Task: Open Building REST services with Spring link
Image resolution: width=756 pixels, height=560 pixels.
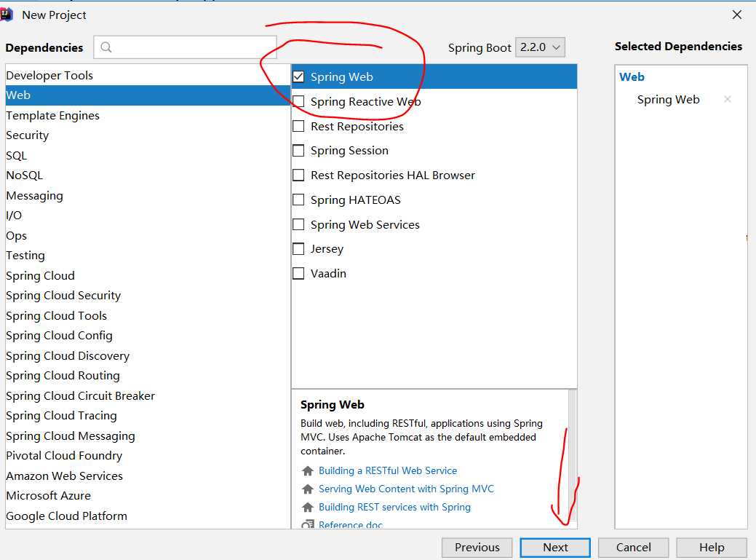Action: point(394,508)
